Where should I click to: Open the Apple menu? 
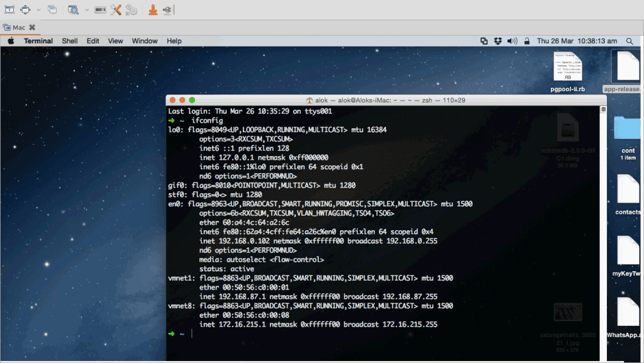(x=10, y=41)
